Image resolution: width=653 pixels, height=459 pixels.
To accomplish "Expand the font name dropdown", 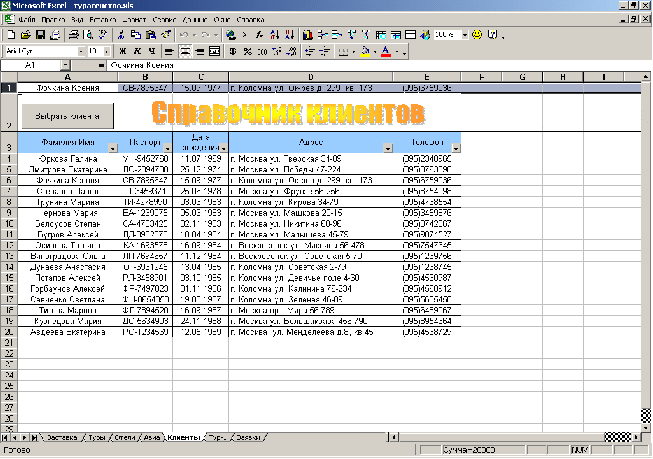I will (x=81, y=51).
